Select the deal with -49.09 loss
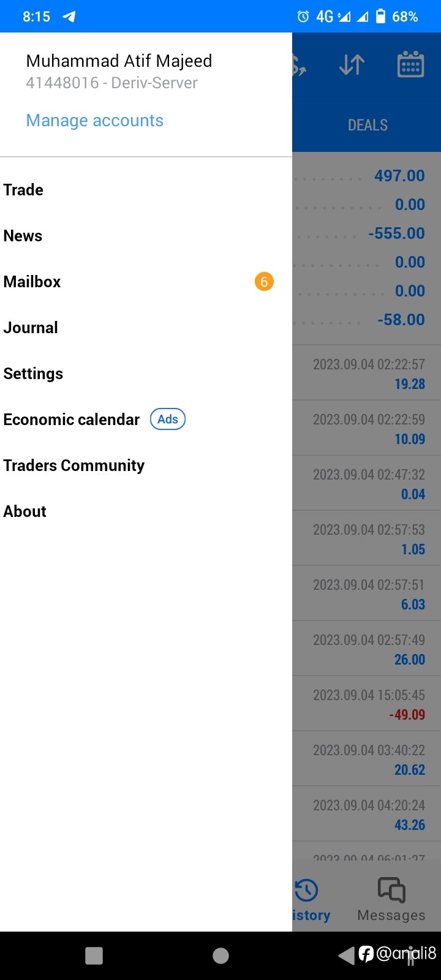The width and height of the screenshot is (441, 980). (x=366, y=704)
